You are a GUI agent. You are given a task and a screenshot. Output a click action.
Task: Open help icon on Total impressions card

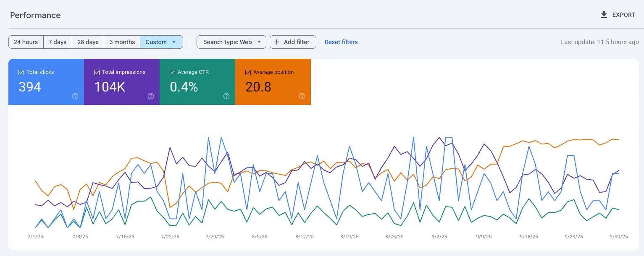pos(151,96)
